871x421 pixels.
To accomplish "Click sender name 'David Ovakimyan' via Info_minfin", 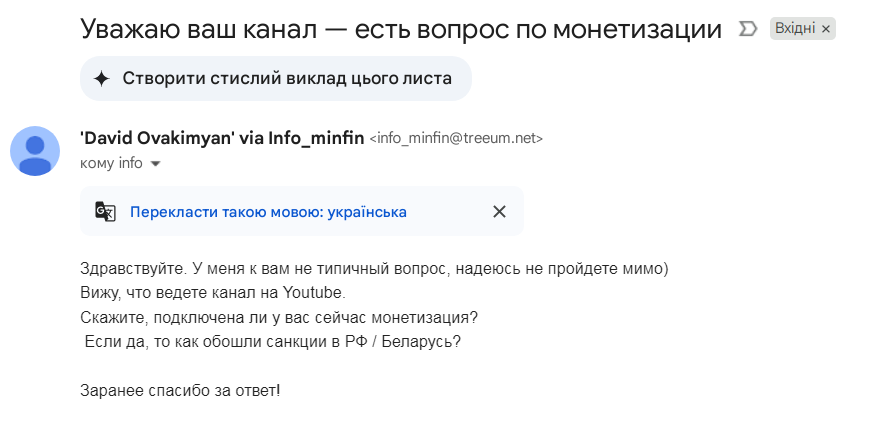I will click(222, 138).
